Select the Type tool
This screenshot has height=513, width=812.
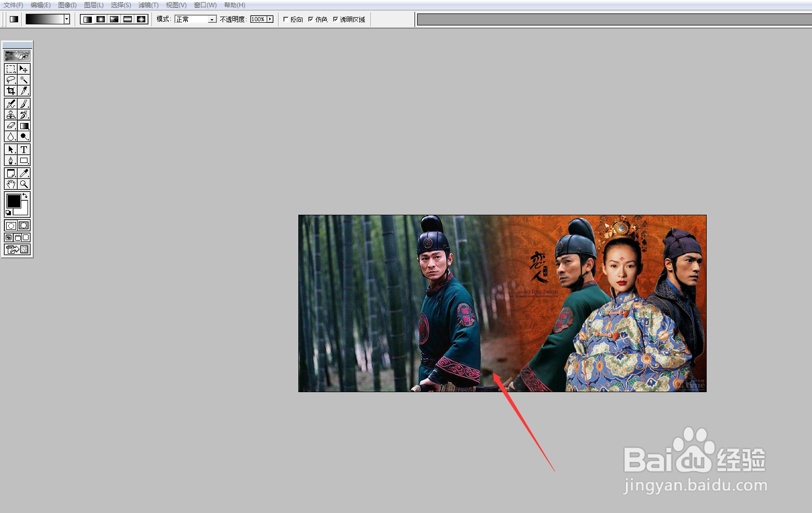[x=24, y=149]
